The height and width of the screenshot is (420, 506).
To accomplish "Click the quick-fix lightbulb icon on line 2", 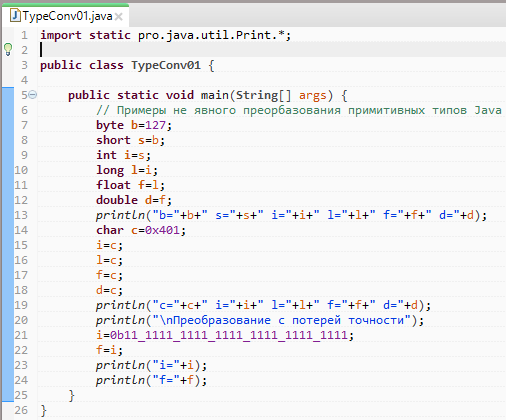I will click(8, 49).
